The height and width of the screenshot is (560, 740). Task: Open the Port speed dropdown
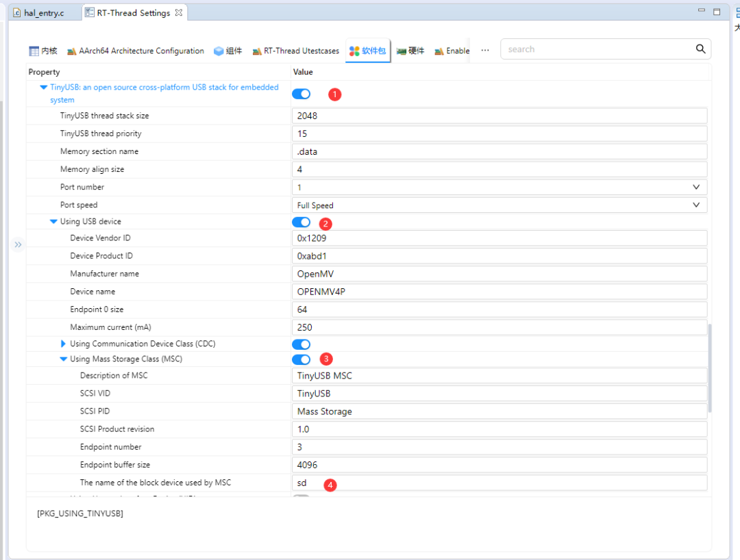point(696,205)
